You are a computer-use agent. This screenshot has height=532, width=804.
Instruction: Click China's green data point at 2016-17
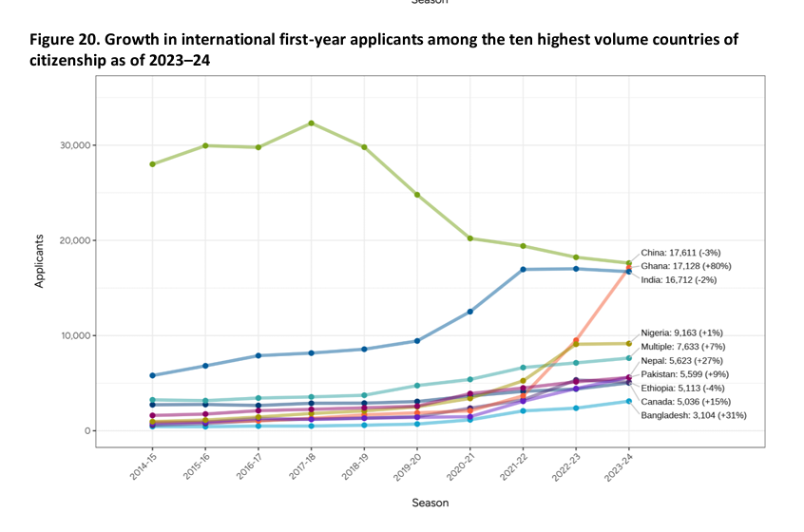coord(258,147)
